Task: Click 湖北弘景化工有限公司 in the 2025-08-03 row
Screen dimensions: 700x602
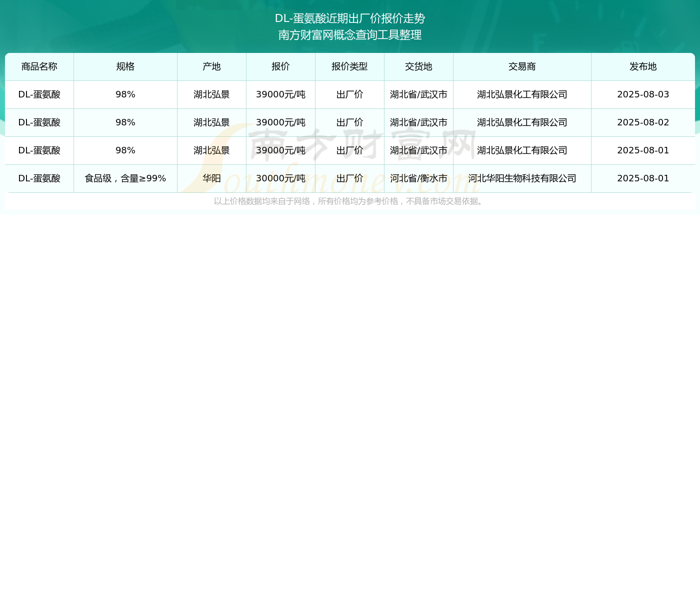Action: tap(522, 94)
